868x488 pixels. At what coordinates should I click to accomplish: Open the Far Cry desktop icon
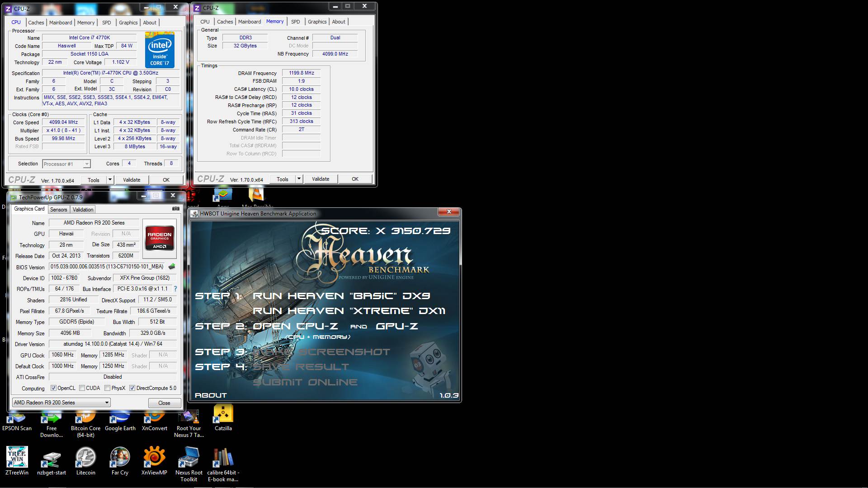[x=120, y=461]
